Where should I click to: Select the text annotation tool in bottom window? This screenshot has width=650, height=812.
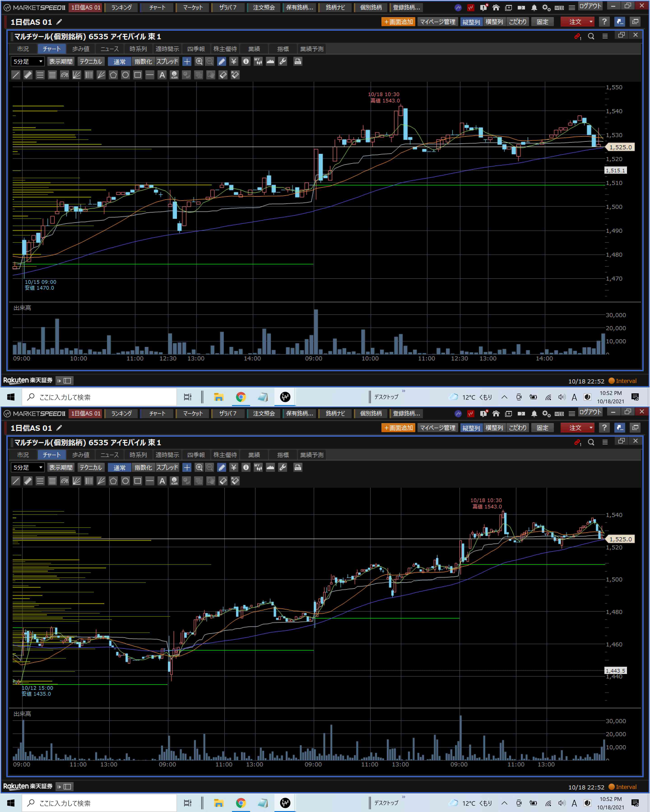click(162, 481)
